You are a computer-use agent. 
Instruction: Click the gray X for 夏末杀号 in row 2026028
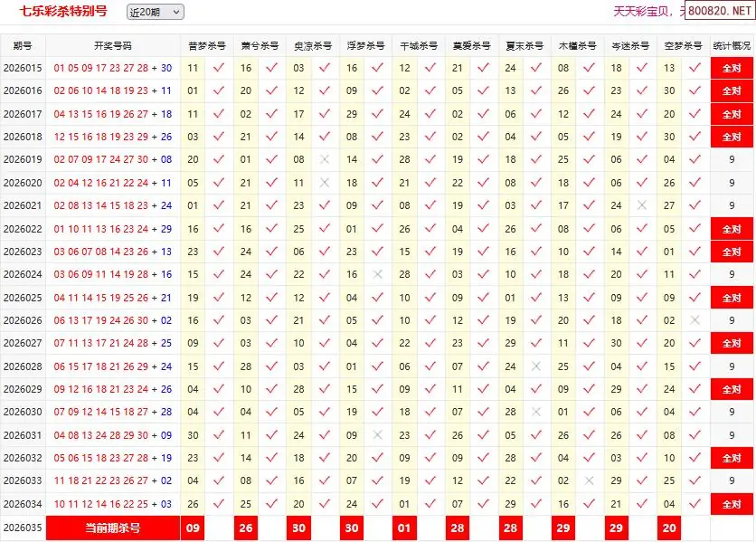point(536,366)
